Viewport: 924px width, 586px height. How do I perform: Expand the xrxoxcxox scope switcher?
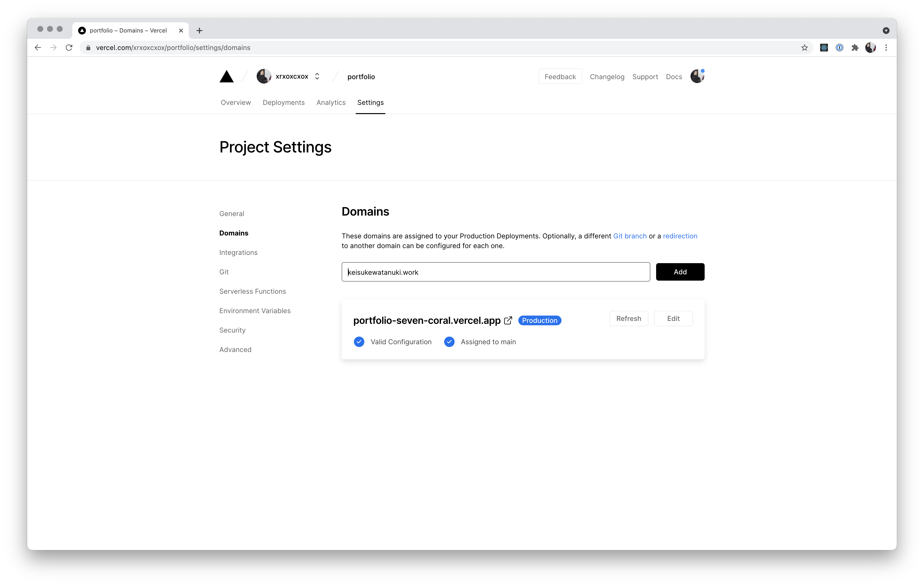(317, 76)
